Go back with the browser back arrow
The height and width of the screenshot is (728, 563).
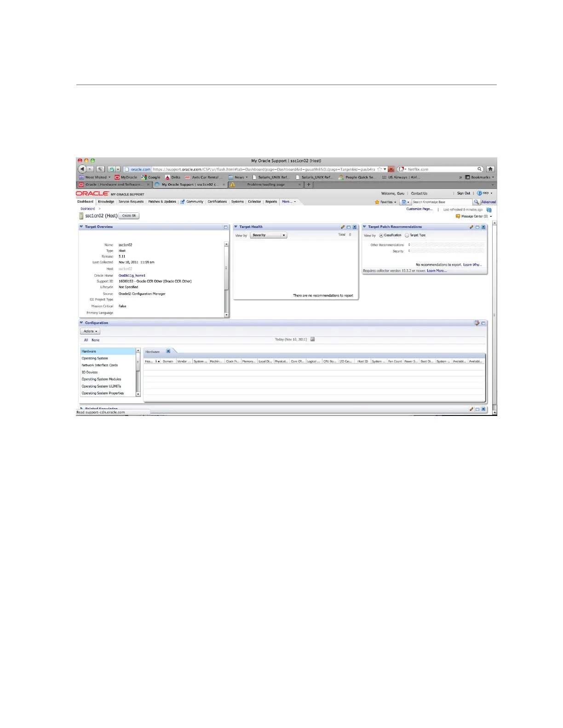coord(82,169)
